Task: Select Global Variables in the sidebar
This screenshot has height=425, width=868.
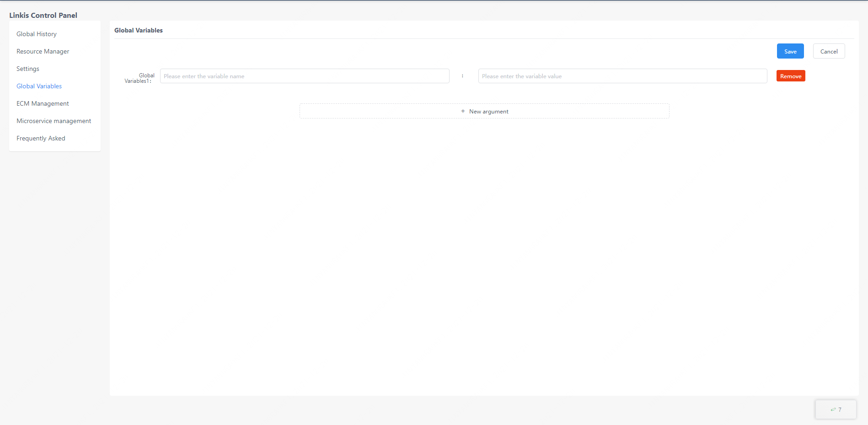Action: point(39,86)
